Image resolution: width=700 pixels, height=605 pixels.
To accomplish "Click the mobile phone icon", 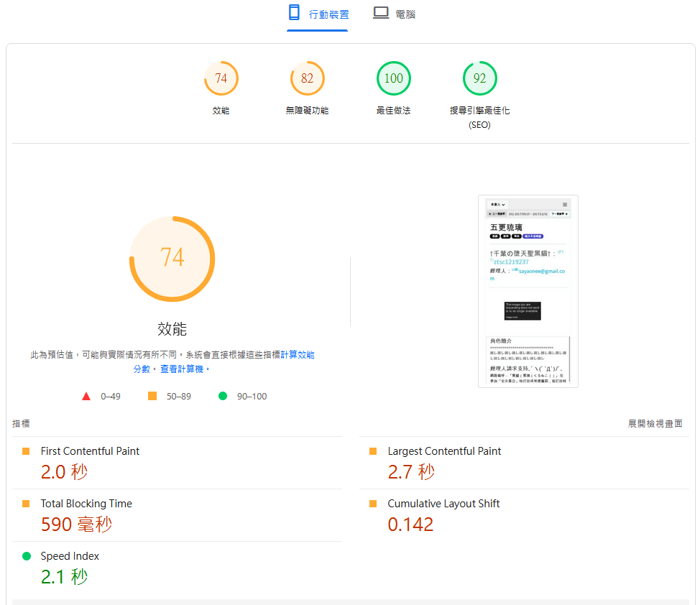I will pos(293,13).
